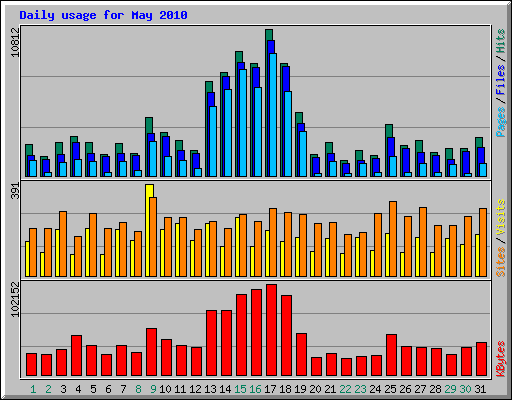
Task: Click day label 4 on the x-axis
Action: pyautogui.click(x=78, y=389)
